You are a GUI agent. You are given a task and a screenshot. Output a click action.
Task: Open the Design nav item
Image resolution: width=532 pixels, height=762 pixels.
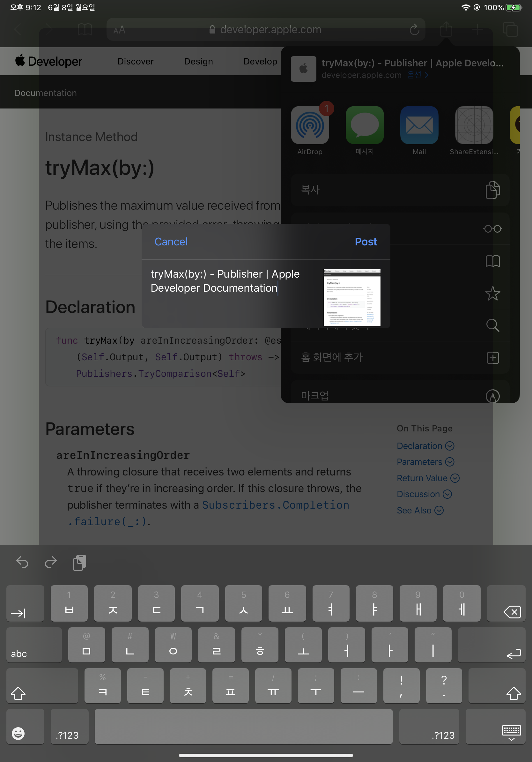(198, 61)
